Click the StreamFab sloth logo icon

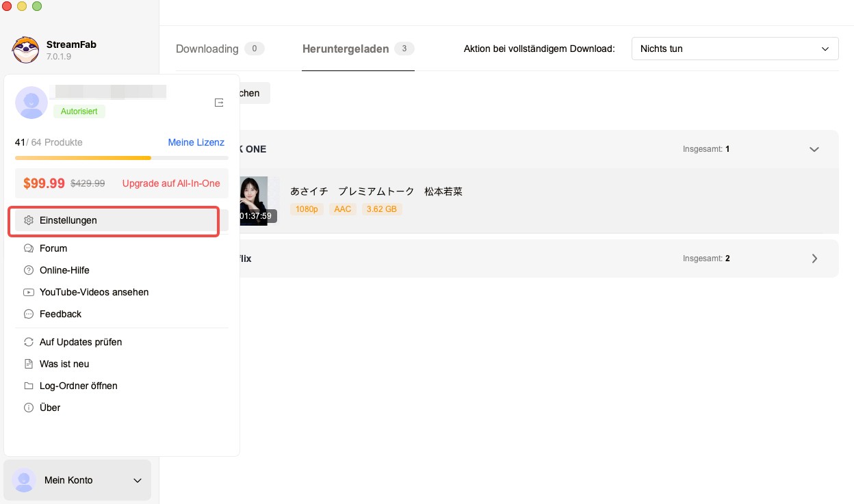(x=25, y=50)
